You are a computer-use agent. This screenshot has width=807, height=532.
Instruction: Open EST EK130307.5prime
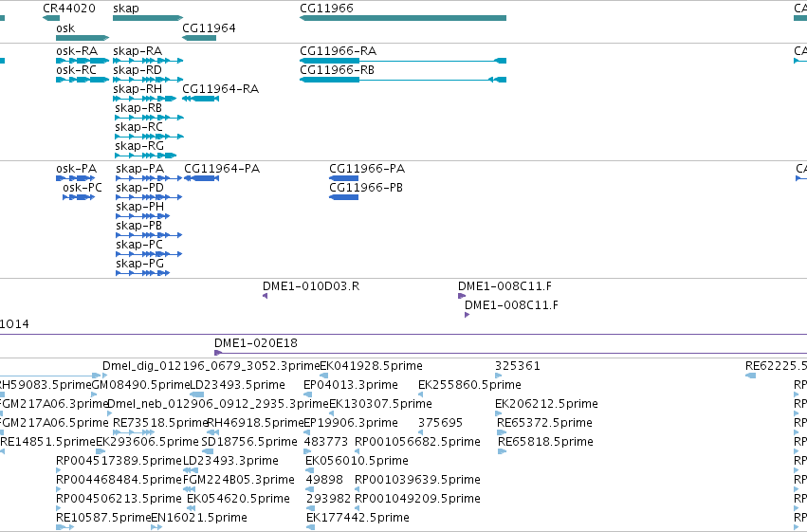click(380, 404)
